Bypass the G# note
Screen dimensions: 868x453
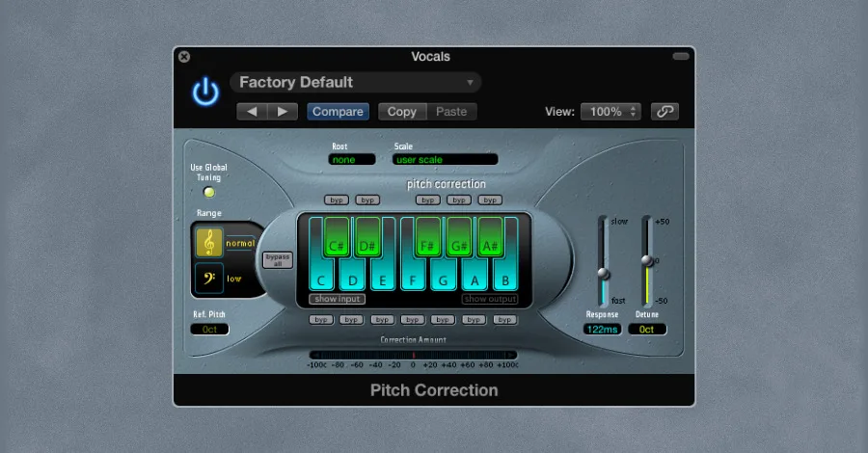459,200
